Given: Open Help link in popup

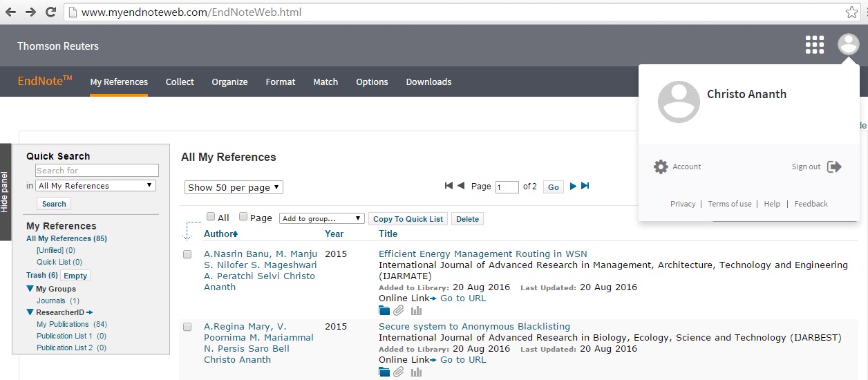Looking at the screenshot, I should click(x=772, y=204).
